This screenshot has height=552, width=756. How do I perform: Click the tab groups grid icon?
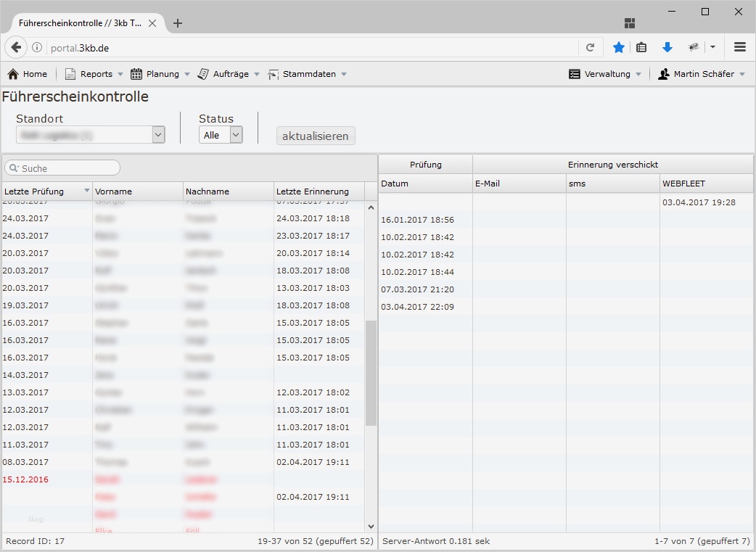coord(630,23)
